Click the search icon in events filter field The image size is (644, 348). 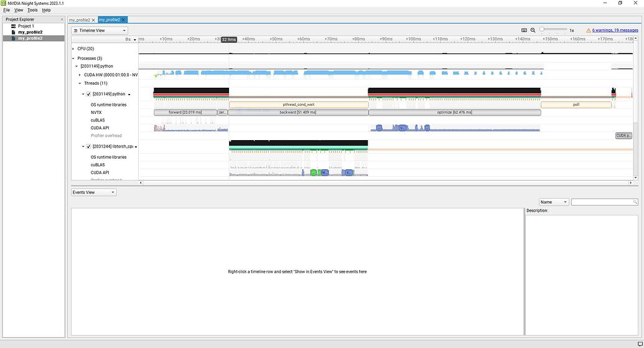tap(635, 202)
